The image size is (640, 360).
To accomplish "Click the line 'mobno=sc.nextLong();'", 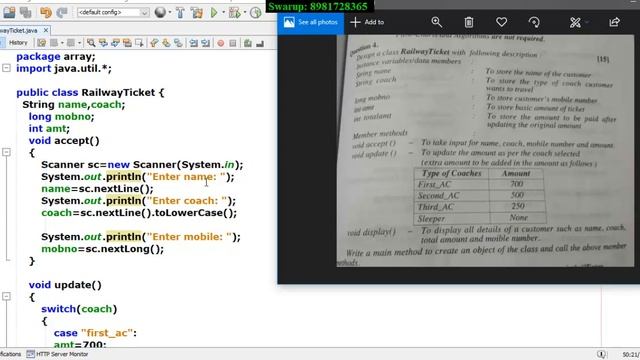I will pos(102,249).
